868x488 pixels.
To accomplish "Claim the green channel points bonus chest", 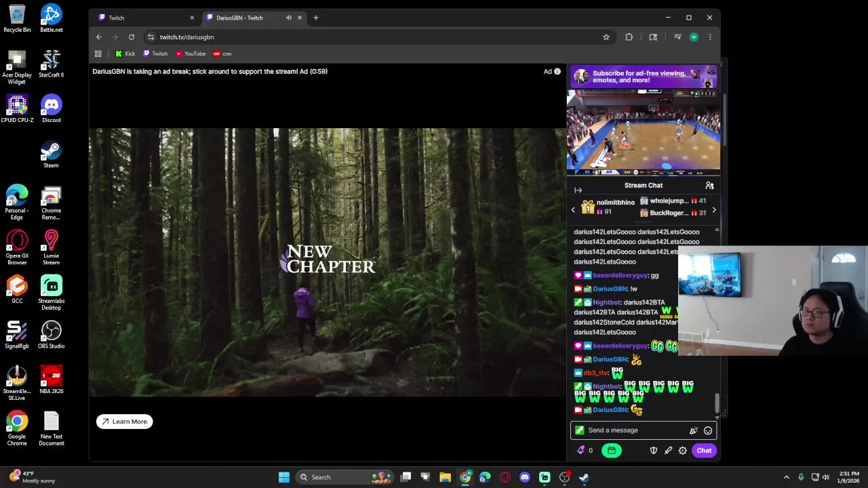I will 612,451.
